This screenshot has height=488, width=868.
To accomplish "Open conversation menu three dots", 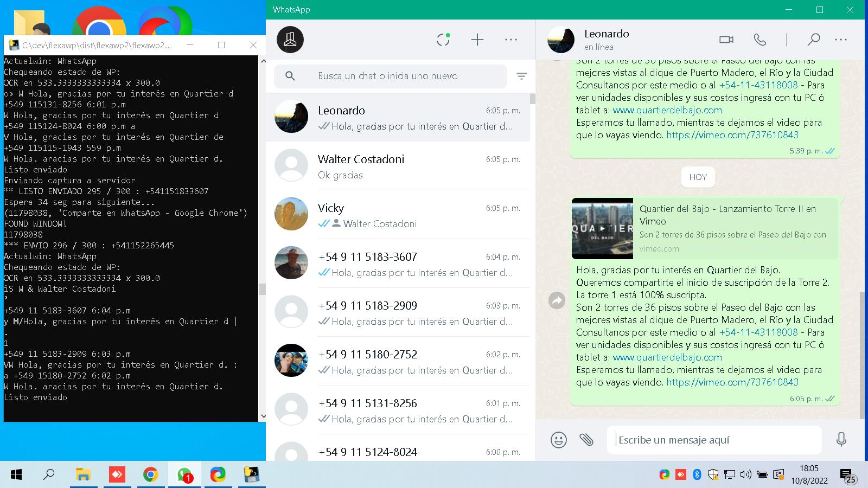I will [x=841, y=40].
